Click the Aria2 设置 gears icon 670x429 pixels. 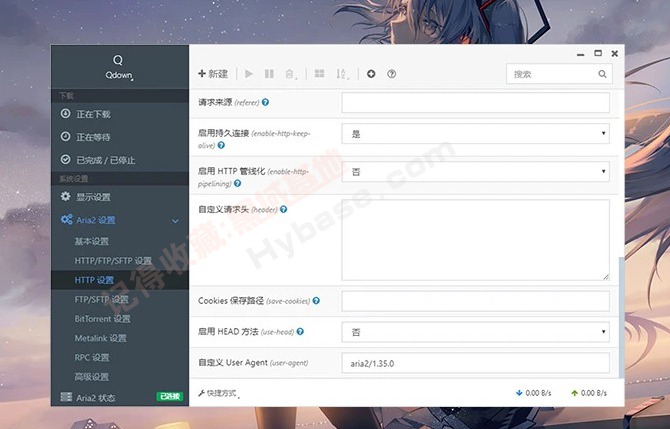66,219
